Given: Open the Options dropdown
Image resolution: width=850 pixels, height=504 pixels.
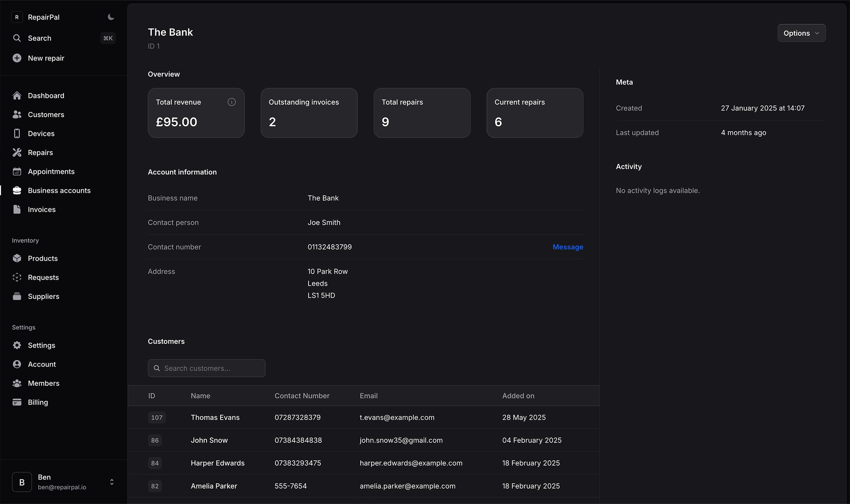Looking at the screenshot, I should click(801, 33).
